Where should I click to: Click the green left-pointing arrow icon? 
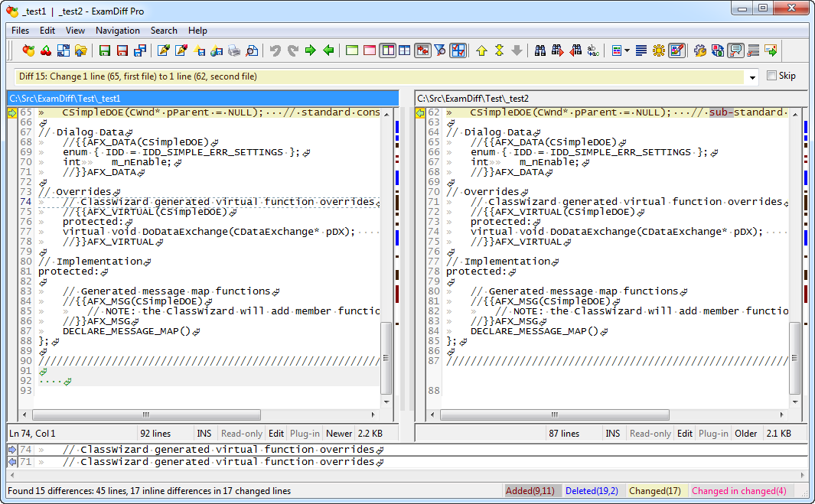click(x=328, y=50)
